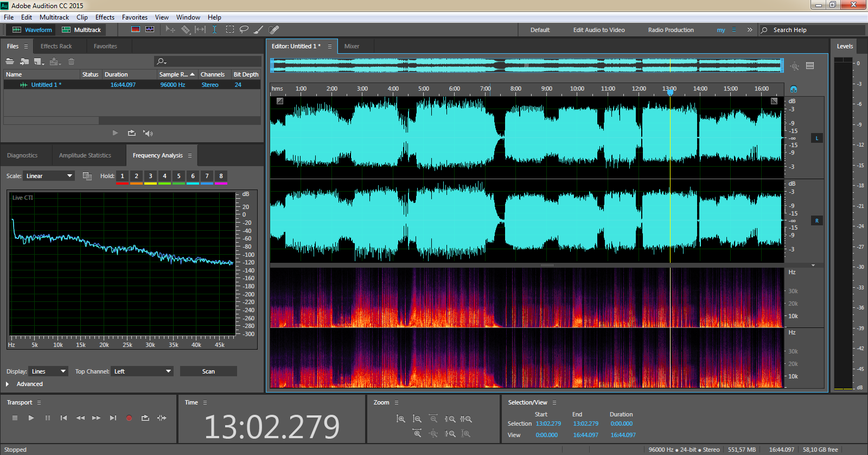
Task: Open the Display dropdown showing Lines
Action: click(48, 371)
